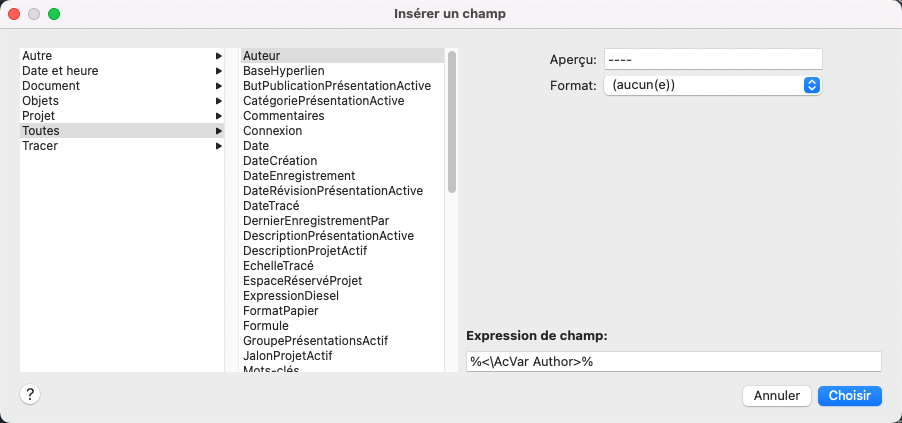Select the Document category

coord(51,86)
